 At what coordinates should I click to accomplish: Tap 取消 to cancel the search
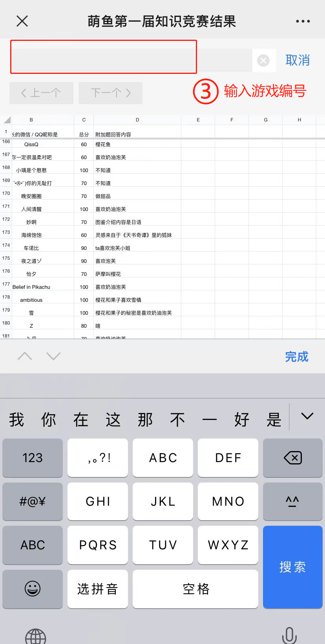point(298,61)
